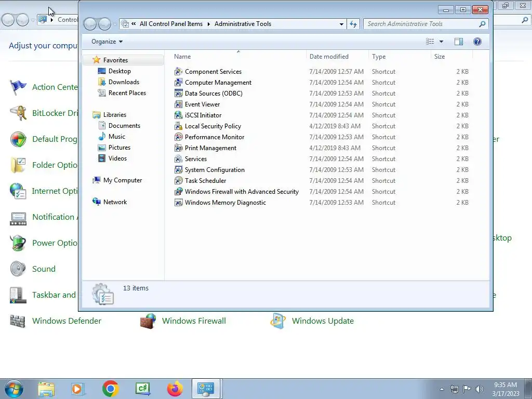Go forward in Administrative Tools window
This screenshot has width=532, height=399.
[x=104, y=24]
